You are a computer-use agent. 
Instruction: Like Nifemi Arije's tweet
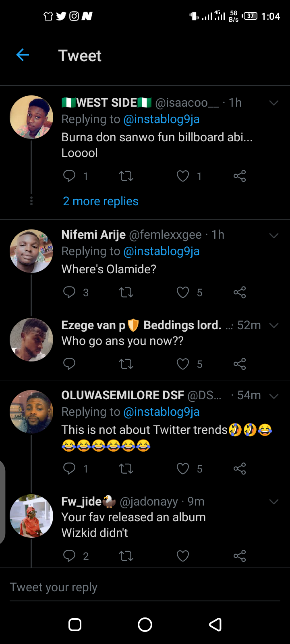(x=183, y=292)
